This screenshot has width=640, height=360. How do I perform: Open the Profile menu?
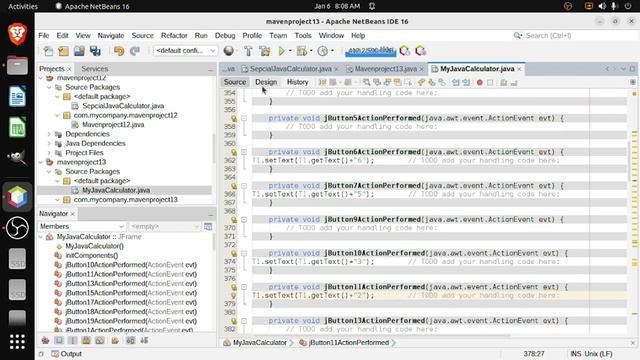pos(252,36)
